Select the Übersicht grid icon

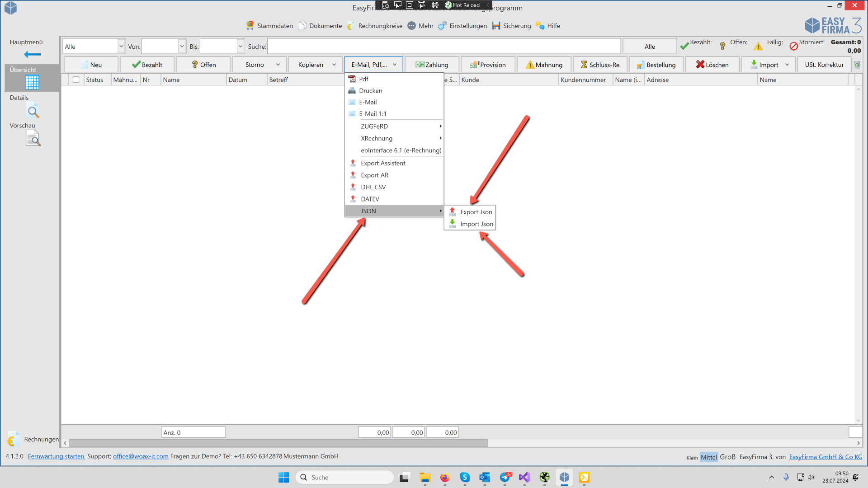(32, 82)
